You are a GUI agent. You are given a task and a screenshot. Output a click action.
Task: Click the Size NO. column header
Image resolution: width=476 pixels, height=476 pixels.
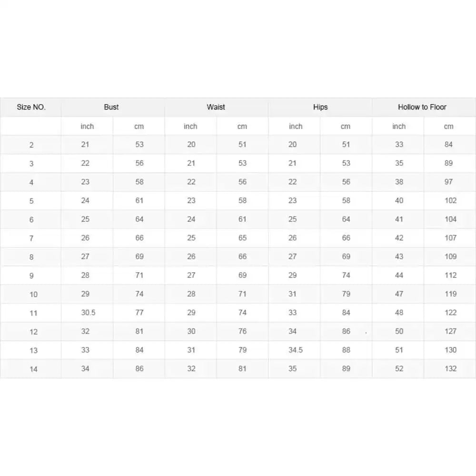(x=31, y=107)
